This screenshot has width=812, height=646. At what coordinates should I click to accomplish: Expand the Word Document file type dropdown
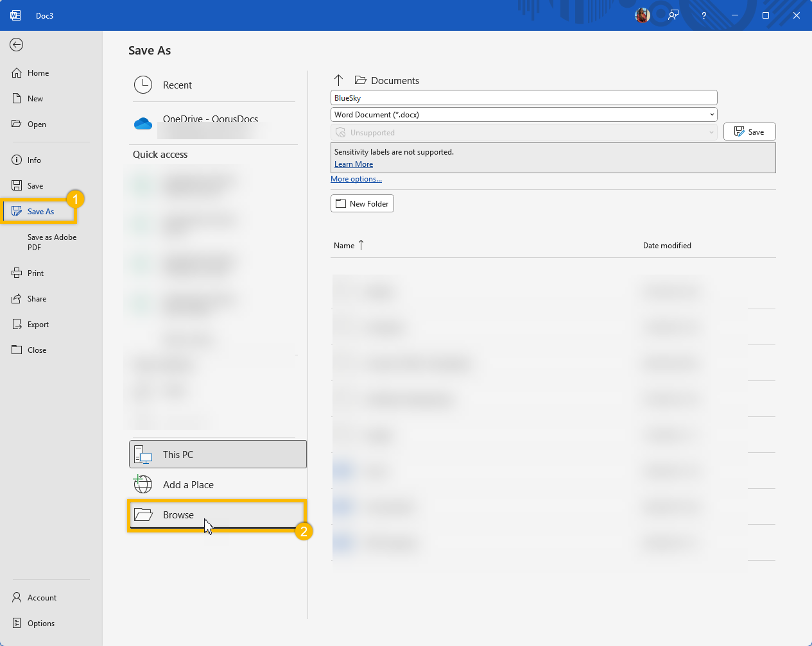[x=711, y=115]
